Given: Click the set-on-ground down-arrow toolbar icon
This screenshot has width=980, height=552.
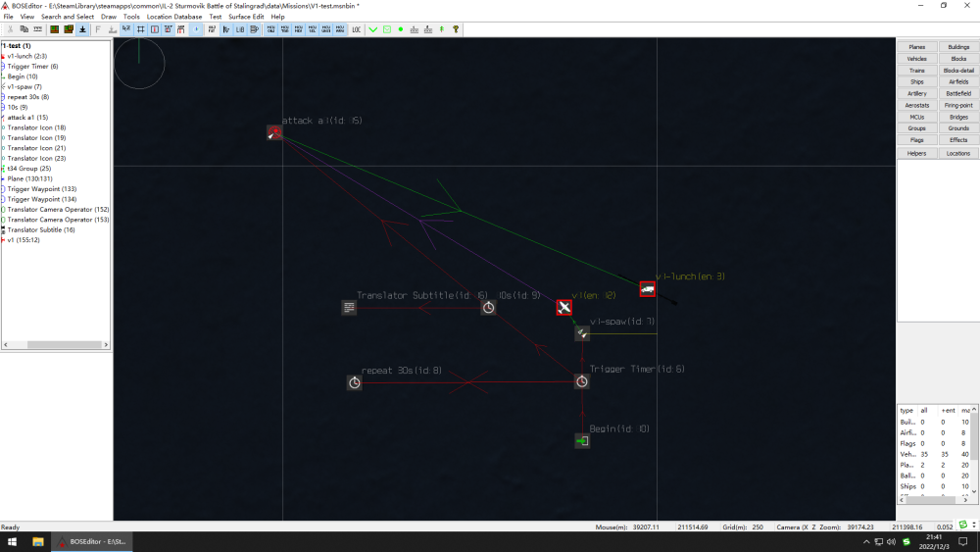Looking at the screenshot, I should [82, 29].
